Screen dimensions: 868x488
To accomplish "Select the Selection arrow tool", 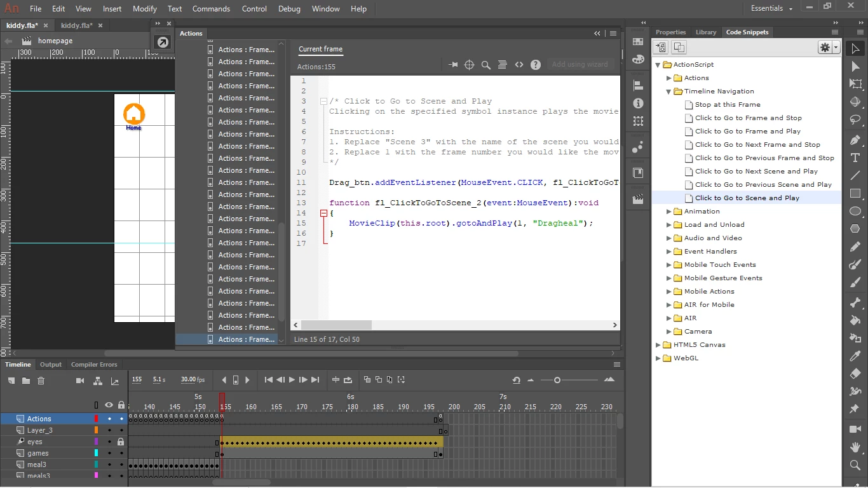I will (x=855, y=48).
